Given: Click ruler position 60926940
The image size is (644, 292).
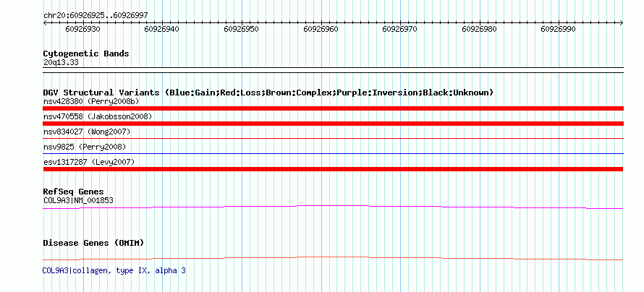Looking at the screenshot, I should 162,29.
